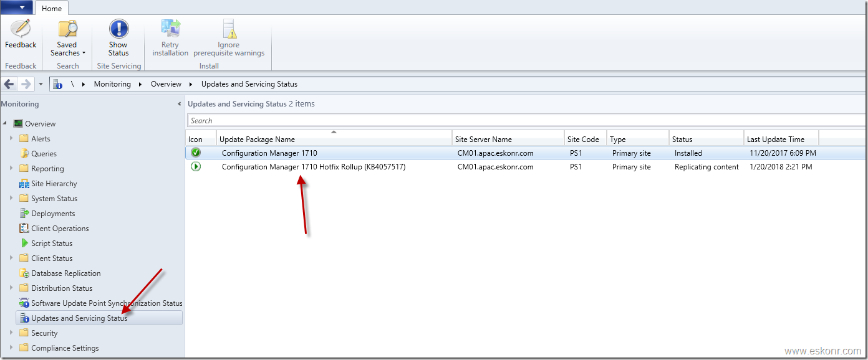Select the Client Operations icon
868x360 pixels.
tap(24, 228)
